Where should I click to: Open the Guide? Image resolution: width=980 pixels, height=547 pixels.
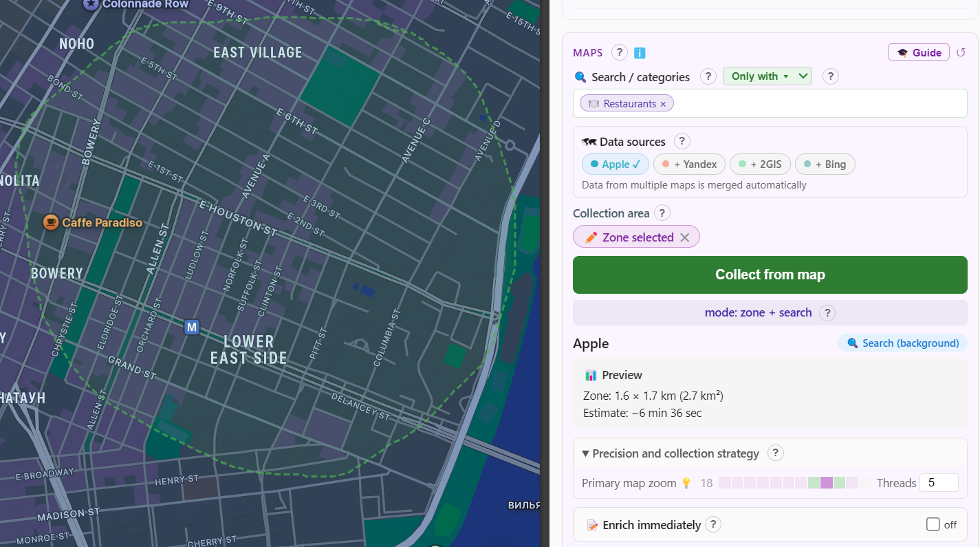pos(919,52)
